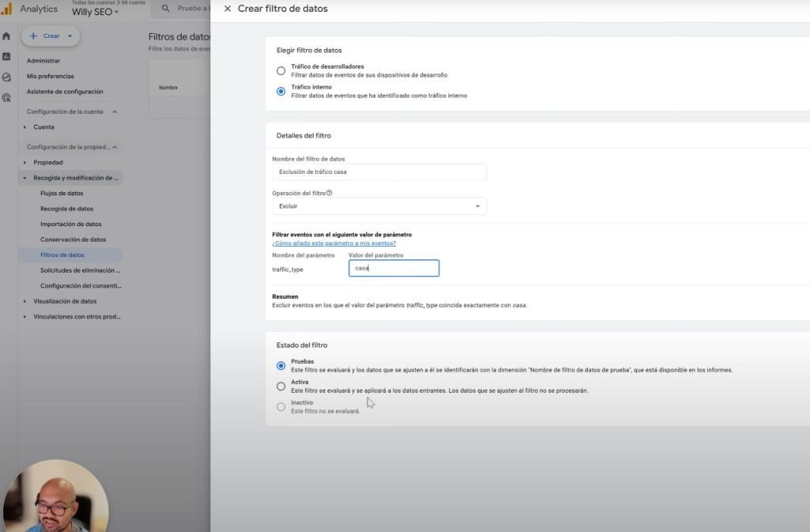Go to Importación de datos
This screenshot has height=532, width=810.
point(70,224)
